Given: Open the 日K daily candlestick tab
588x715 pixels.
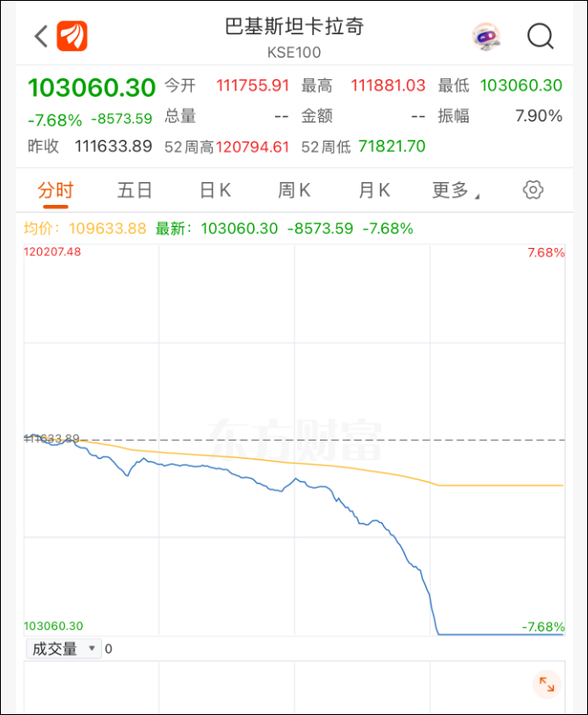Looking at the screenshot, I should (x=214, y=189).
